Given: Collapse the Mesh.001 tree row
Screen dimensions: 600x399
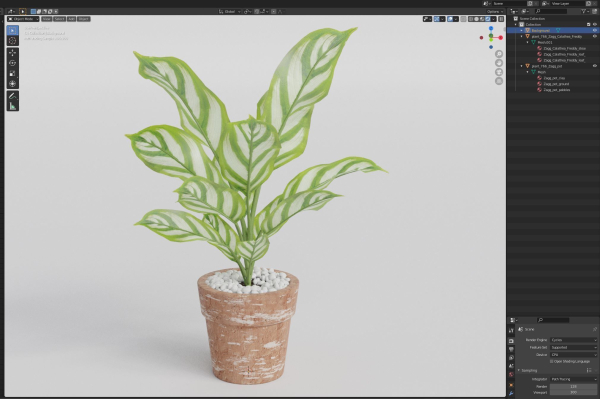Looking at the screenshot, I should tap(528, 42).
